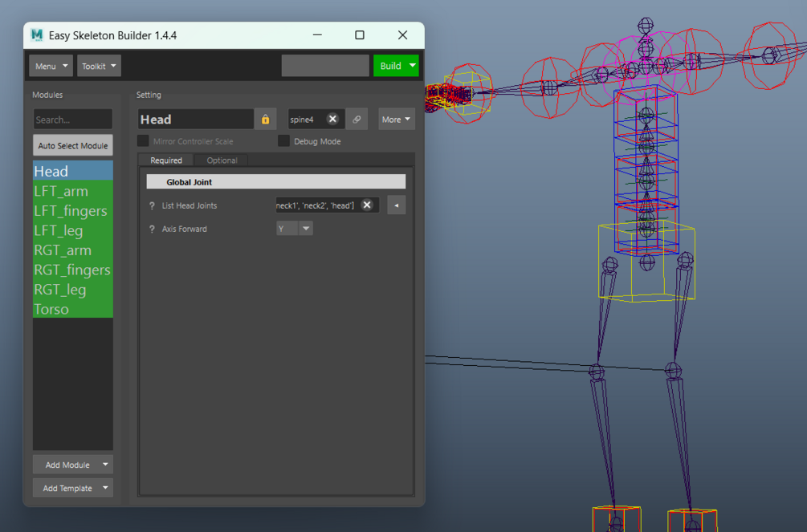Click the question mark beside List Head Joints
The width and height of the screenshot is (807, 532).
pyautogui.click(x=153, y=205)
